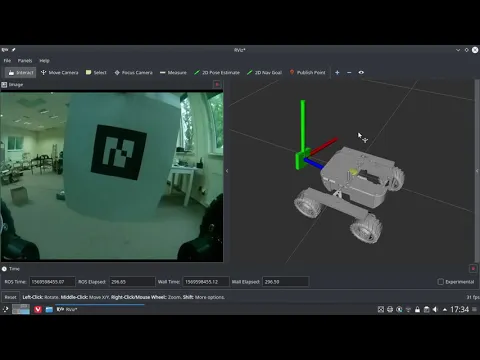Select the Interact tool

click(x=21, y=72)
